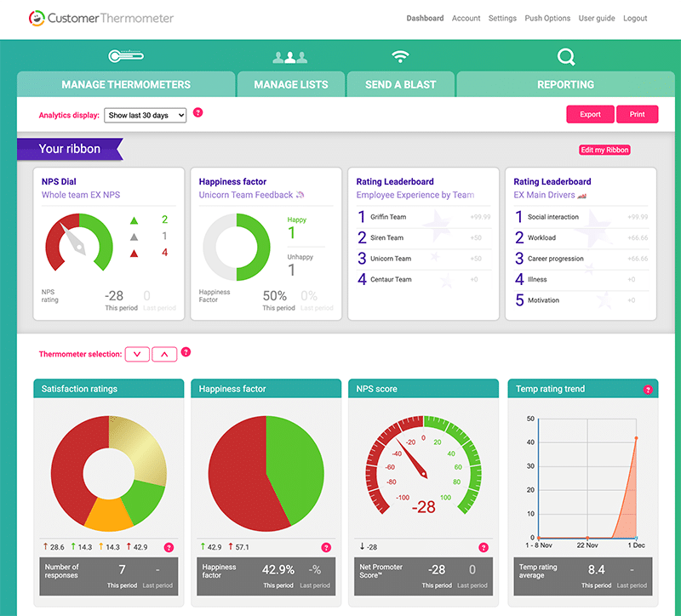The width and height of the screenshot is (681, 616).
Task: Click the help icon next to Thermometer selection arrows
Action: pos(186,352)
